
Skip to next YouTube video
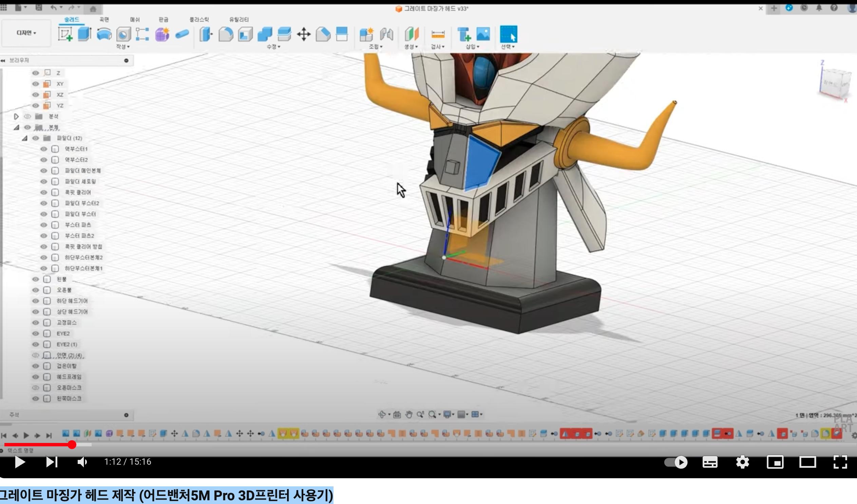point(52,462)
